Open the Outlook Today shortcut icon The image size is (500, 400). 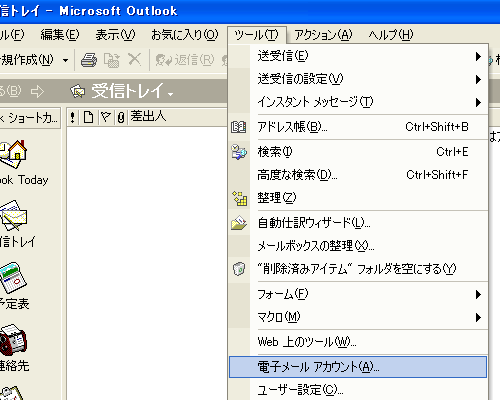(x=13, y=155)
